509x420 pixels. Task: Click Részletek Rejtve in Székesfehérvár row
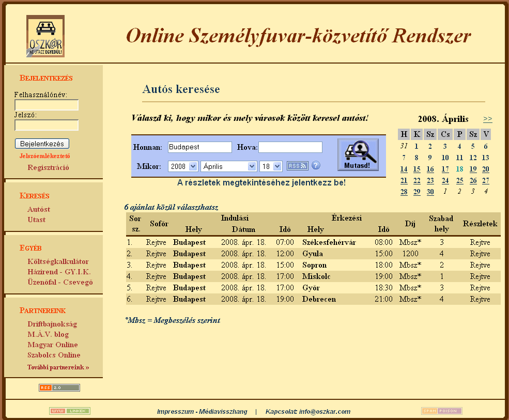click(480, 242)
